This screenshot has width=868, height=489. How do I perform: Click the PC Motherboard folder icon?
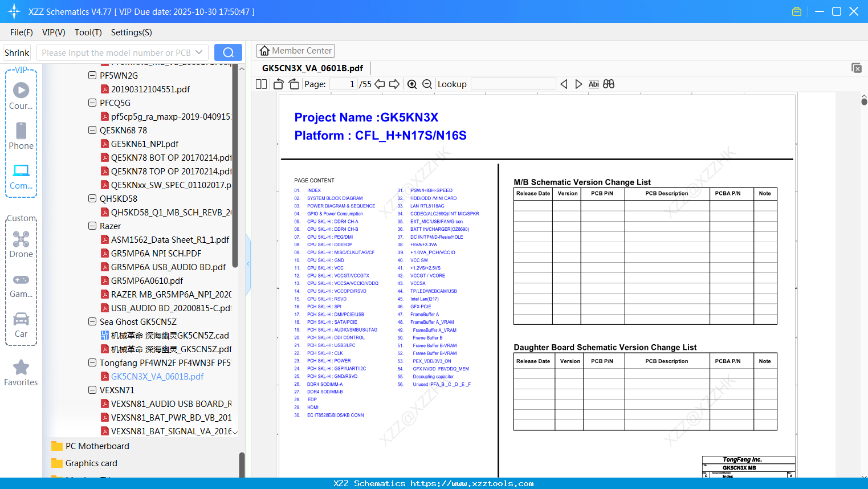[x=57, y=446]
